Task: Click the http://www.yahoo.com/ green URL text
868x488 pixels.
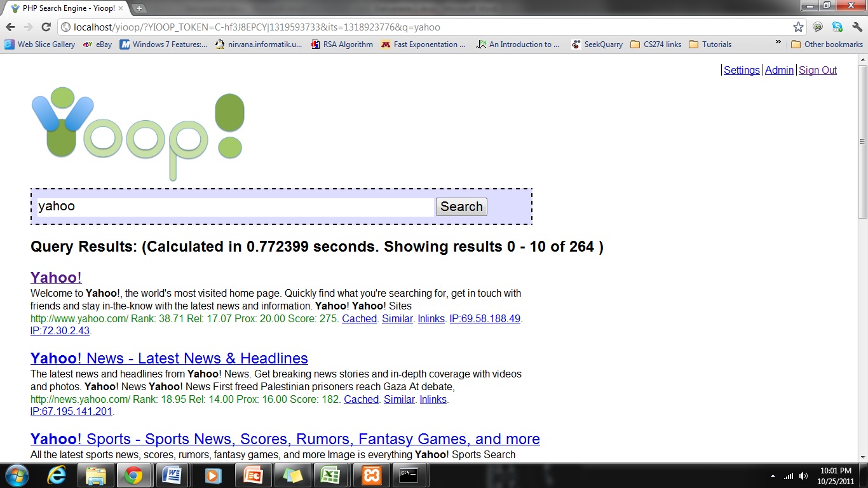Action: 79,318
